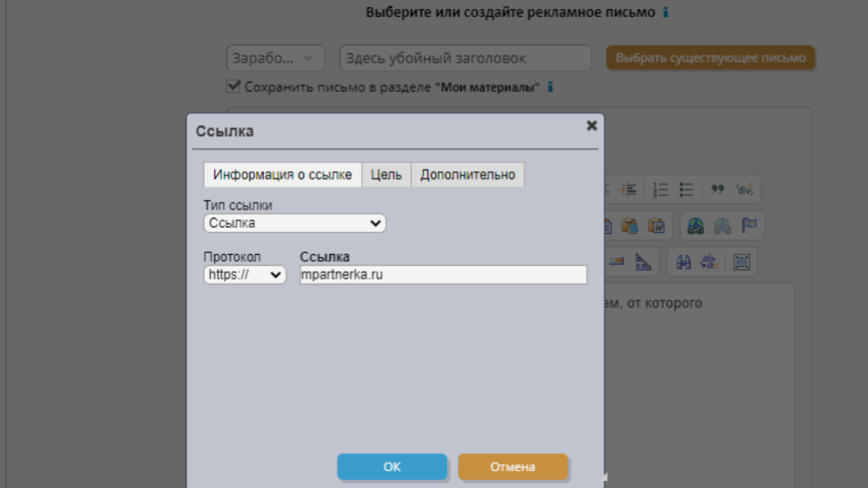
Task: Open the Протокол https:// dropdown
Action: (245, 275)
